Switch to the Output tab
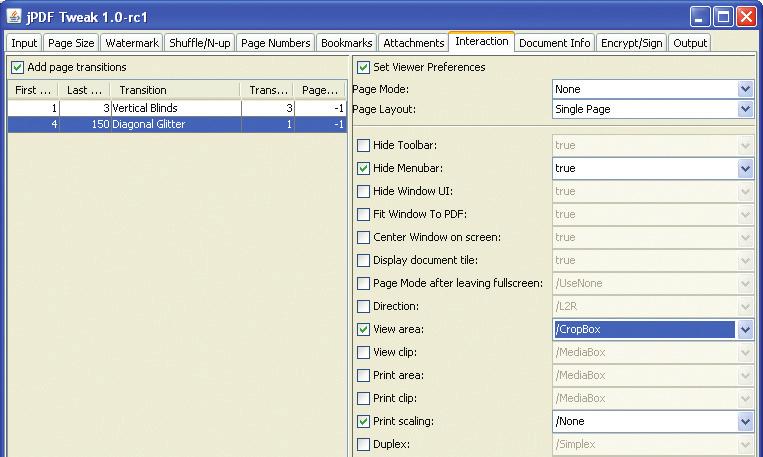This screenshot has width=763, height=457. 690,43
